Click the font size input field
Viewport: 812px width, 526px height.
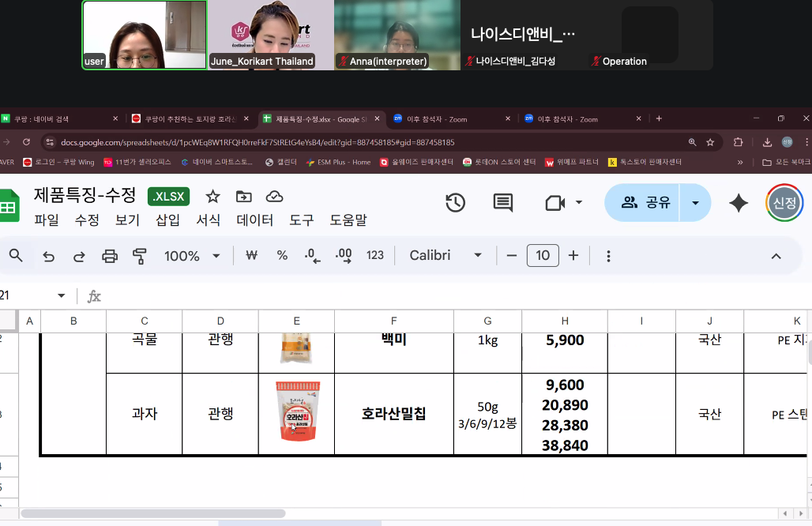[x=543, y=256]
